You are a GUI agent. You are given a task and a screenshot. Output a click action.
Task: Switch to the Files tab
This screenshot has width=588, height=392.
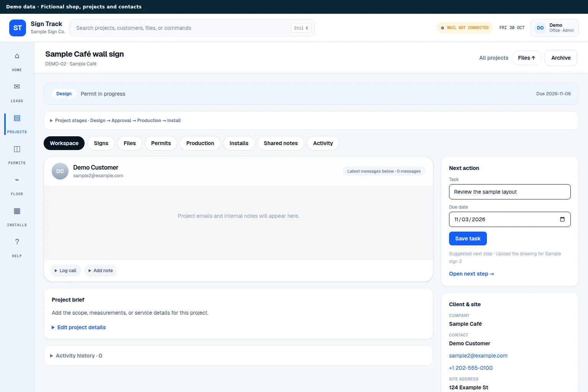(x=130, y=143)
